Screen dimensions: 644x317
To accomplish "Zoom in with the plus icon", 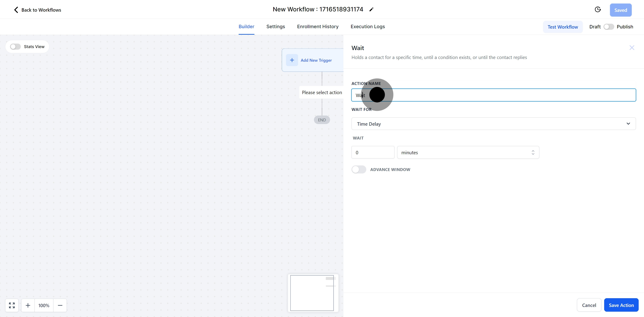I will 28,305.
